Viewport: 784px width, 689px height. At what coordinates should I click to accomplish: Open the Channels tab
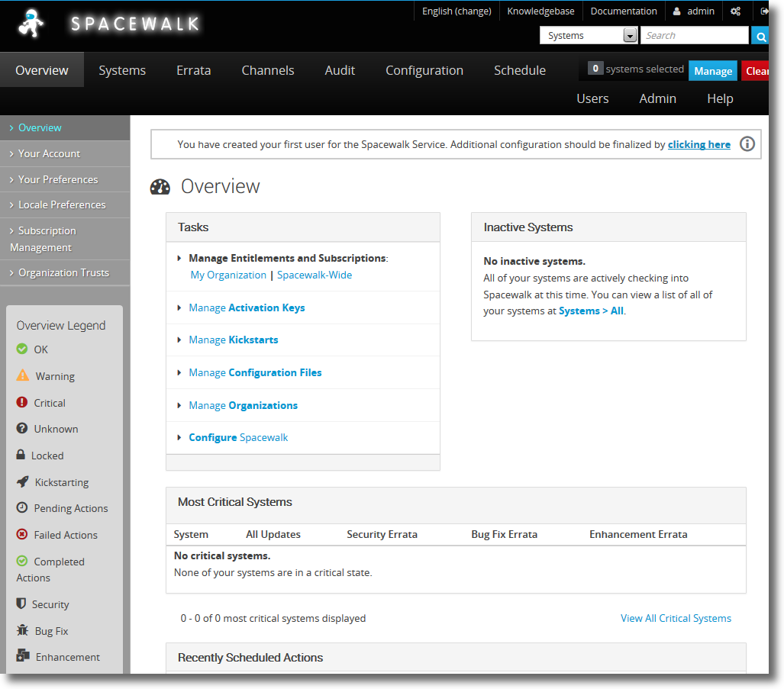point(267,70)
